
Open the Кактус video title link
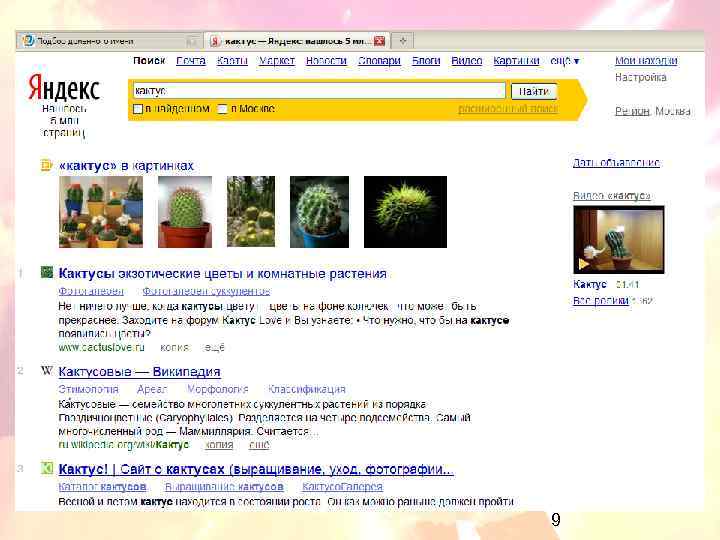click(x=590, y=284)
